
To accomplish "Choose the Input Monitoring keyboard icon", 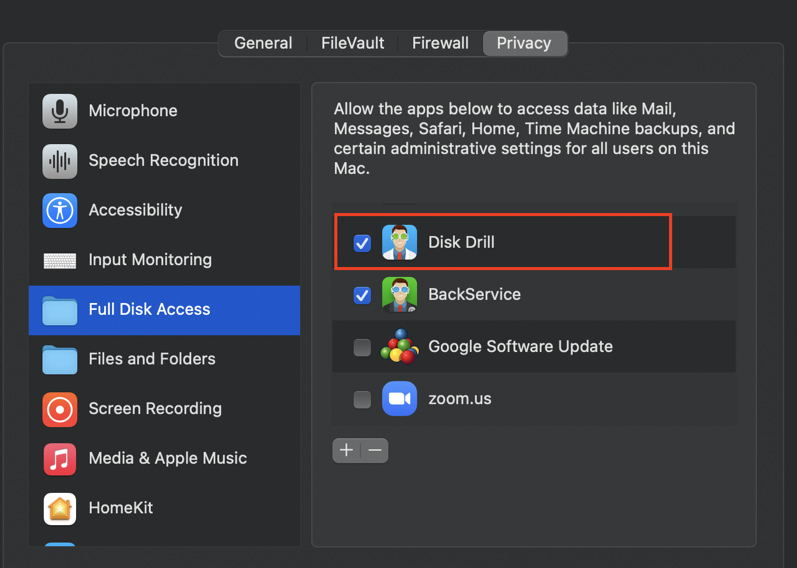I will 60,260.
